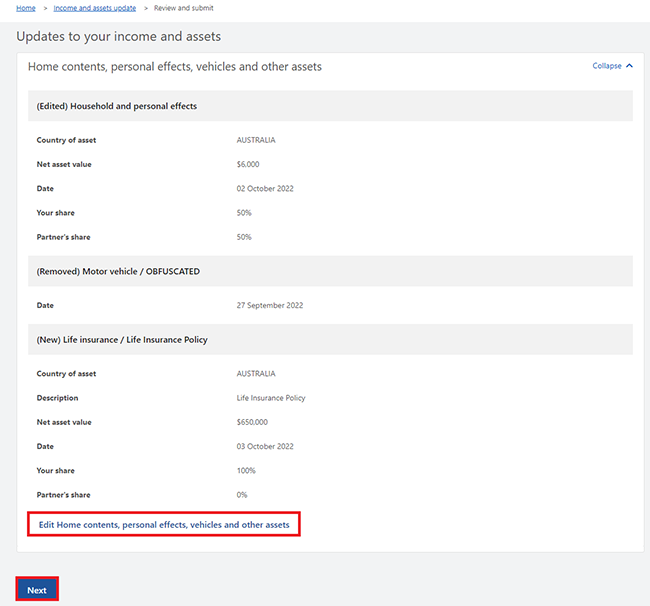Image resolution: width=650 pixels, height=606 pixels.
Task: Click the 27 September 2022 date value
Action: [x=272, y=305]
